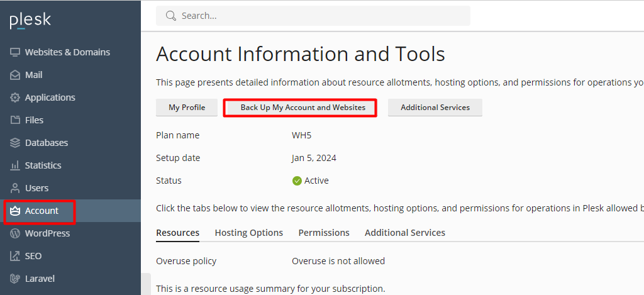Viewport: 644px width, 295px height.
Task: Click the WordPress logo icon
Action: 15,233
